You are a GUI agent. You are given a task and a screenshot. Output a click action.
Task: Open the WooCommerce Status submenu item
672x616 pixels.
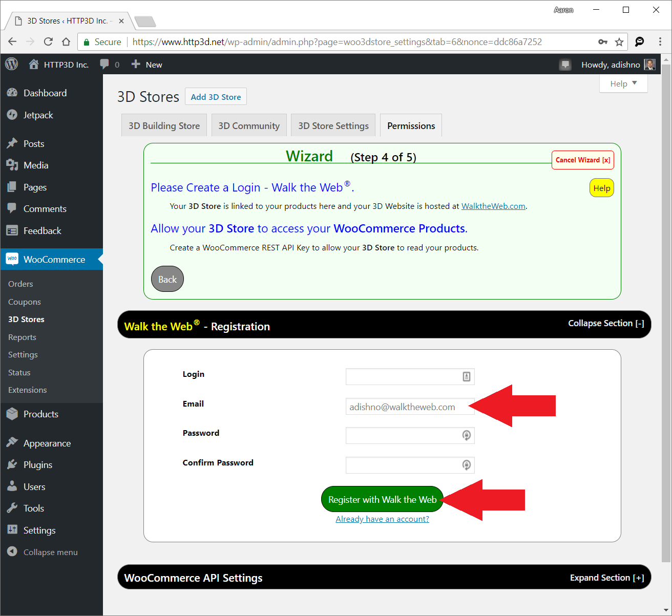pyautogui.click(x=19, y=372)
